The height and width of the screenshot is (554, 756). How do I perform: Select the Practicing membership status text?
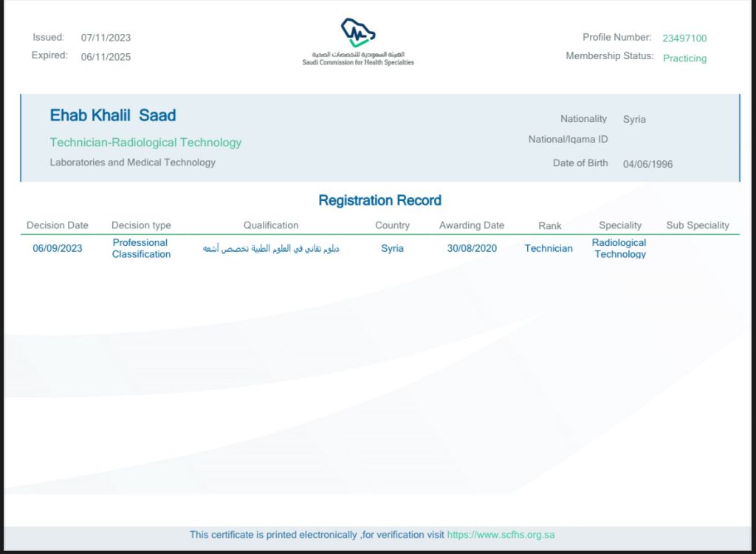pyautogui.click(x=684, y=58)
